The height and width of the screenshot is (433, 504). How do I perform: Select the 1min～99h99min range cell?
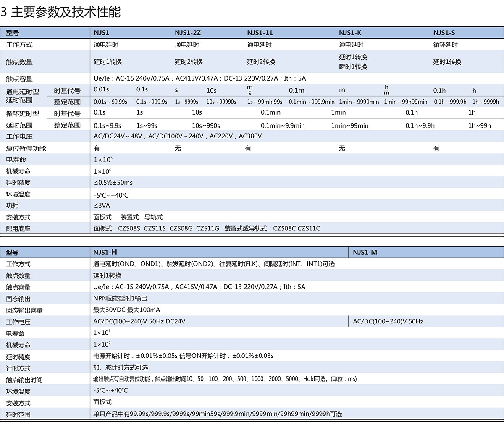coord(405,102)
